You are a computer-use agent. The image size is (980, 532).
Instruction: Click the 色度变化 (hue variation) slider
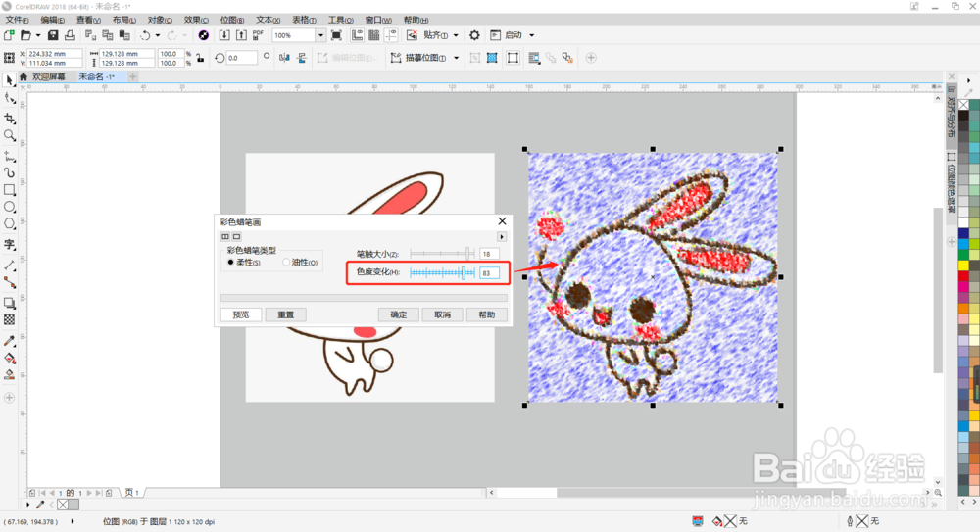[443, 272]
